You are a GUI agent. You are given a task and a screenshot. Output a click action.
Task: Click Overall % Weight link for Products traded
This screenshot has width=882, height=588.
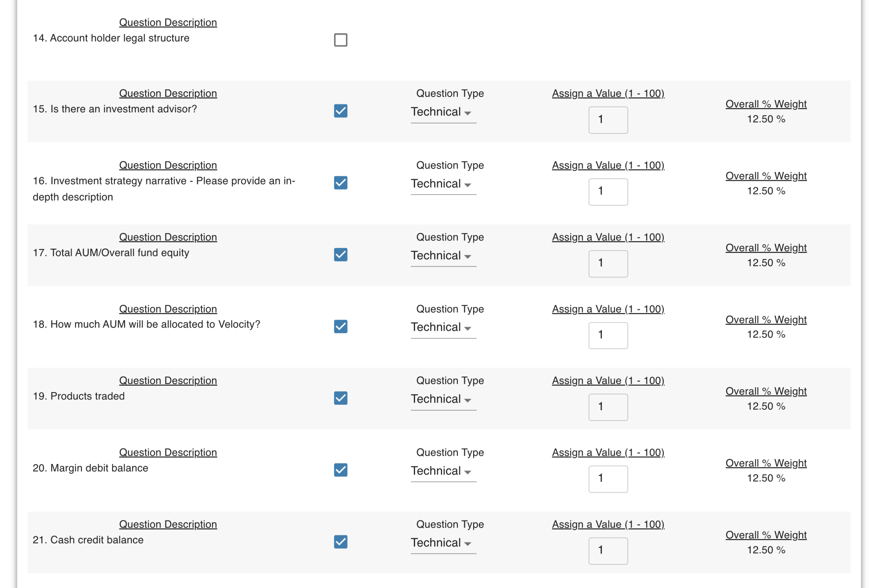766,392
